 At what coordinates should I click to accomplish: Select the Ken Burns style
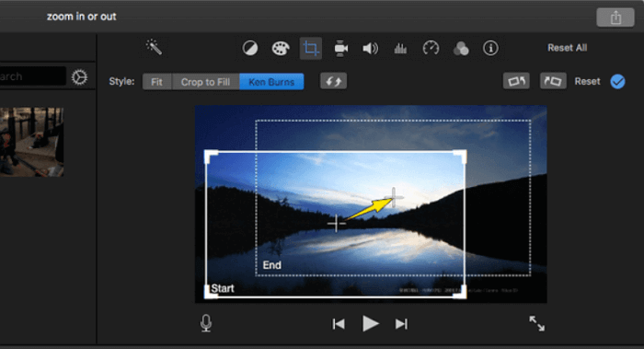pyautogui.click(x=271, y=81)
